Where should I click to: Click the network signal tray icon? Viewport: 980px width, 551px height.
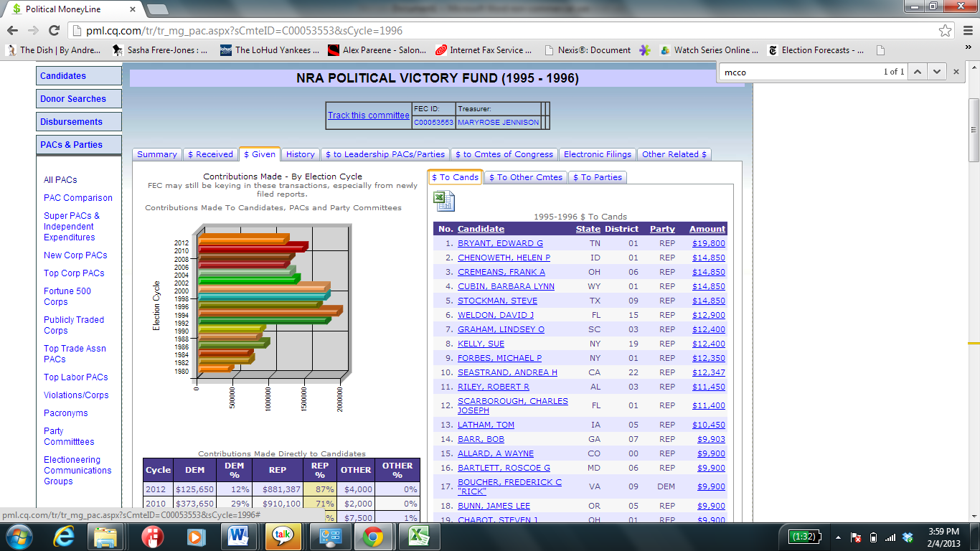click(890, 537)
